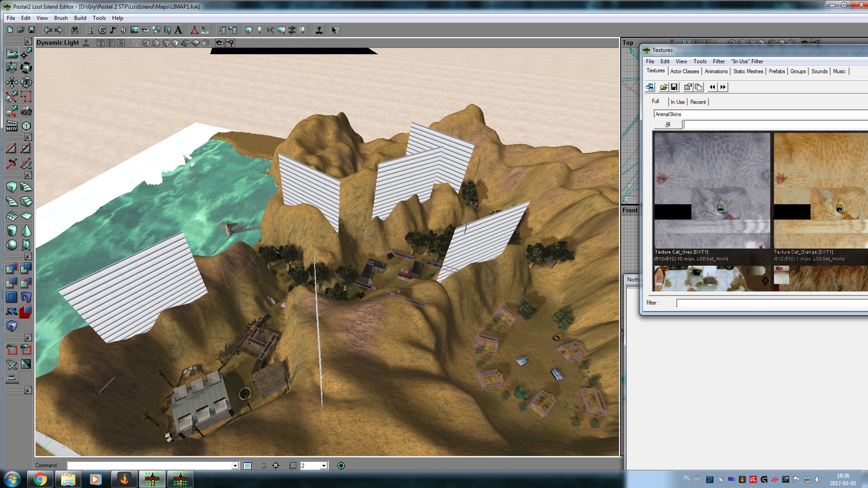This screenshot has width=868, height=488.
Task: Open the Actor Class browser pawn icon
Action: click(91, 30)
